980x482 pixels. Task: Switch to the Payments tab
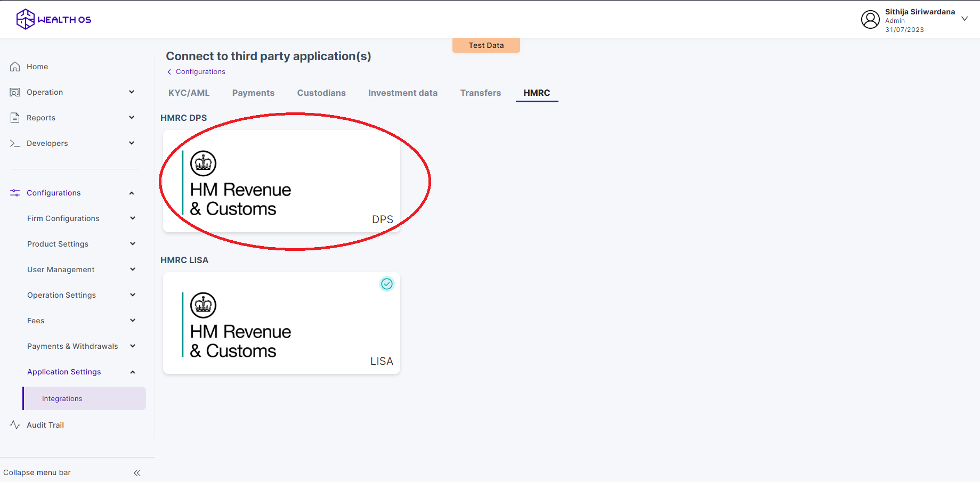pyautogui.click(x=253, y=93)
